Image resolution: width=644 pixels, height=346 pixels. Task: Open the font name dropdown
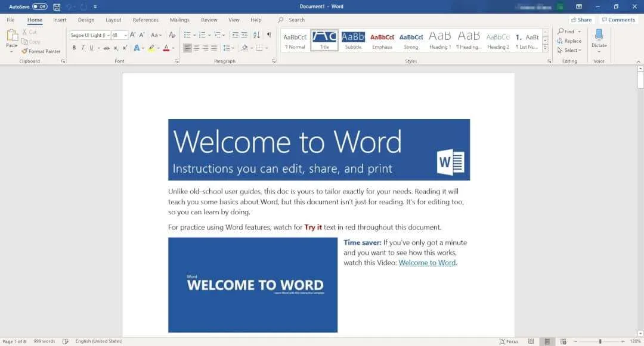[109, 36]
